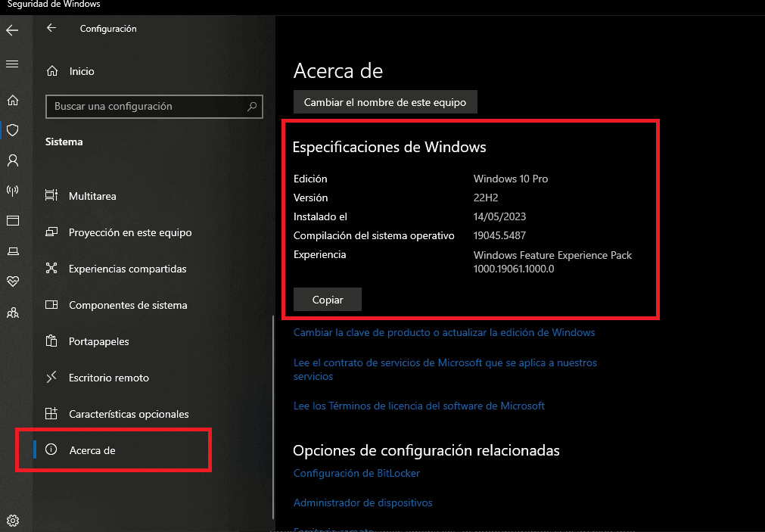Select Windows Feature Experience Pack text
The height and width of the screenshot is (532, 765).
coord(552,255)
